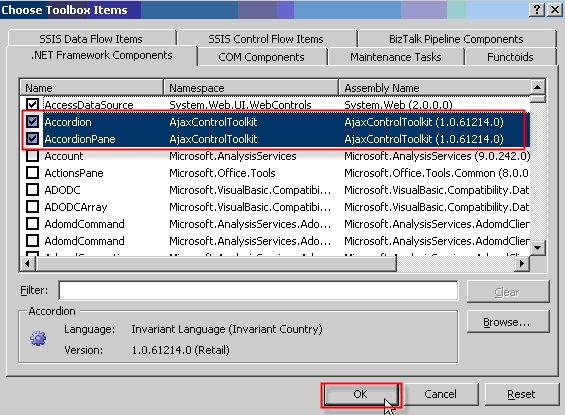Image resolution: width=565 pixels, height=415 pixels.
Task: Click the 1.0.61214.0 (Retail) version value
Action: click(180, 350)
